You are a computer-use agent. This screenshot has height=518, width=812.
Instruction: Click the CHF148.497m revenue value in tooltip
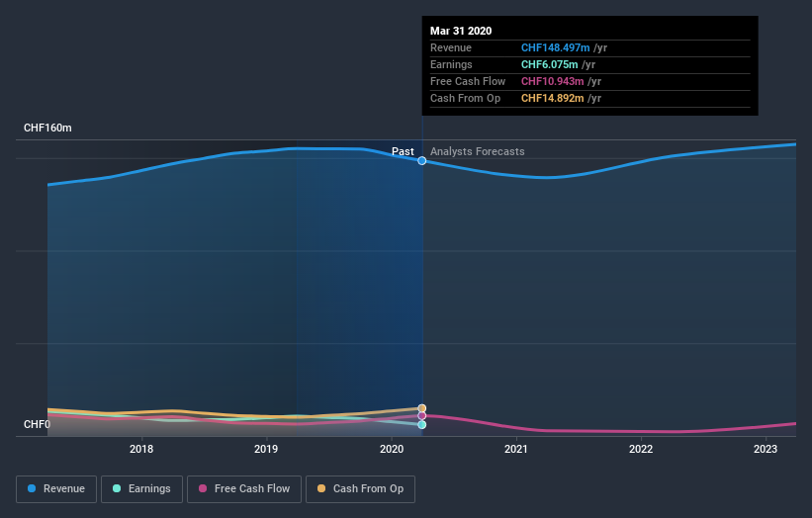point(555,47)
